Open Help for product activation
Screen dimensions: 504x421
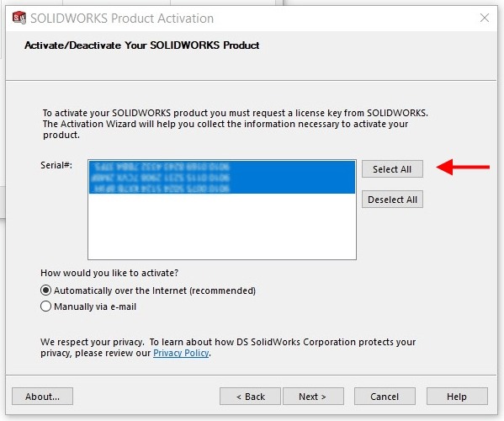(457, 397)
